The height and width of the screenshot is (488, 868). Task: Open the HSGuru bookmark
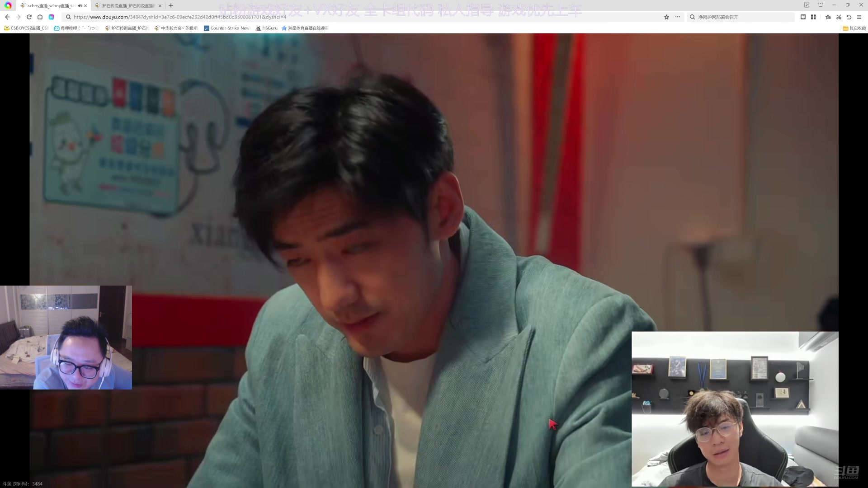point(267,28)
